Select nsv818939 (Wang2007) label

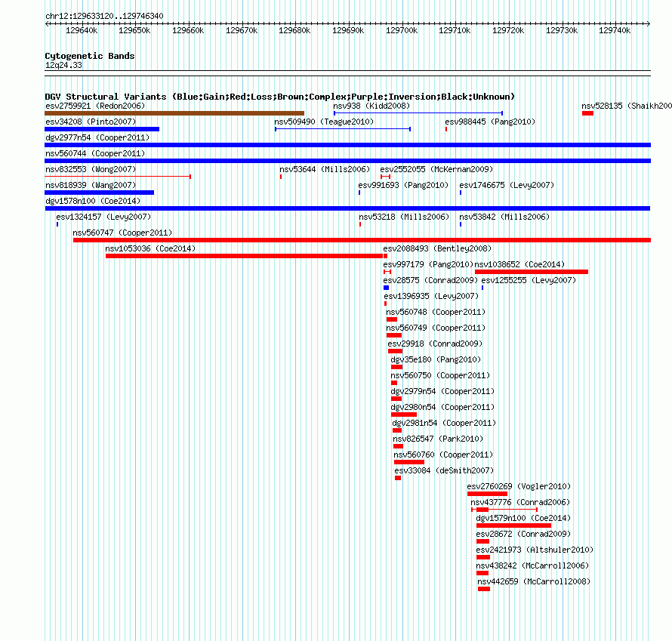[x=91, y=185]
